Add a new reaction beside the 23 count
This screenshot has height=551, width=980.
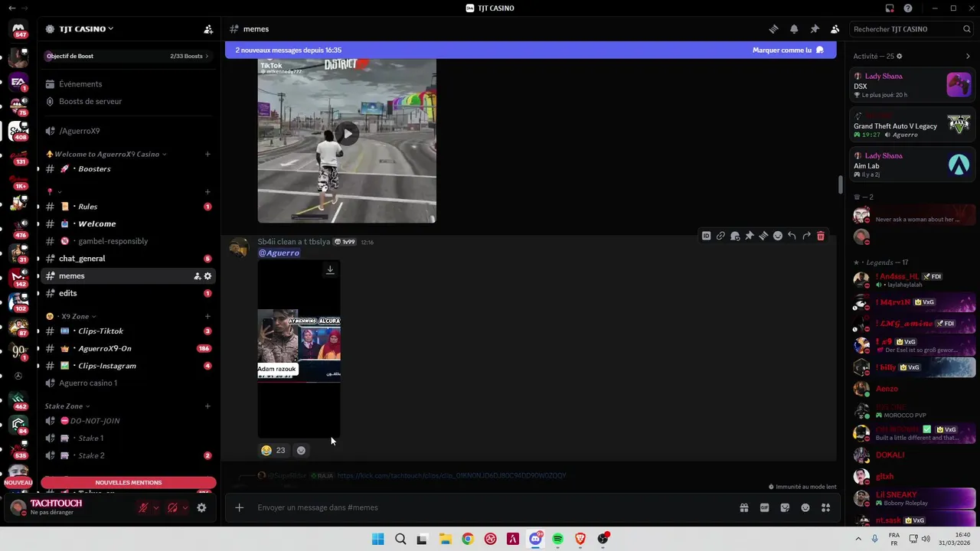(x=301, y=450)
